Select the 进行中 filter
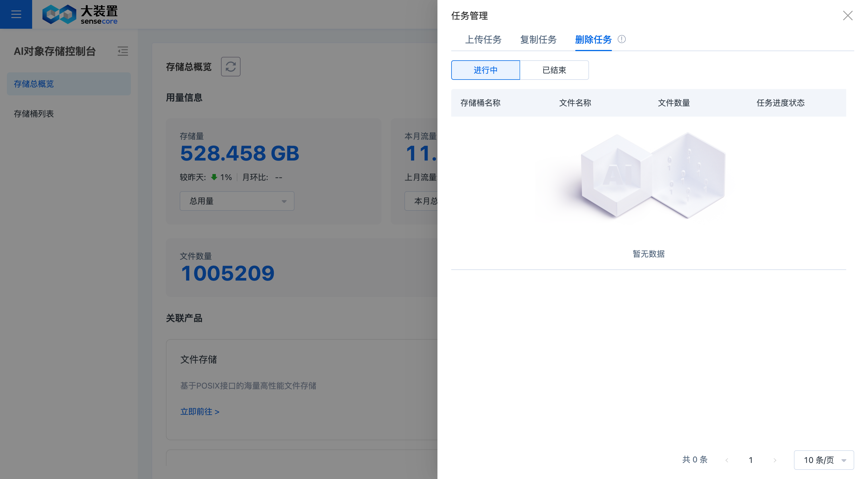The width and height of the screenshot is (868, 479). click(485, 70)
